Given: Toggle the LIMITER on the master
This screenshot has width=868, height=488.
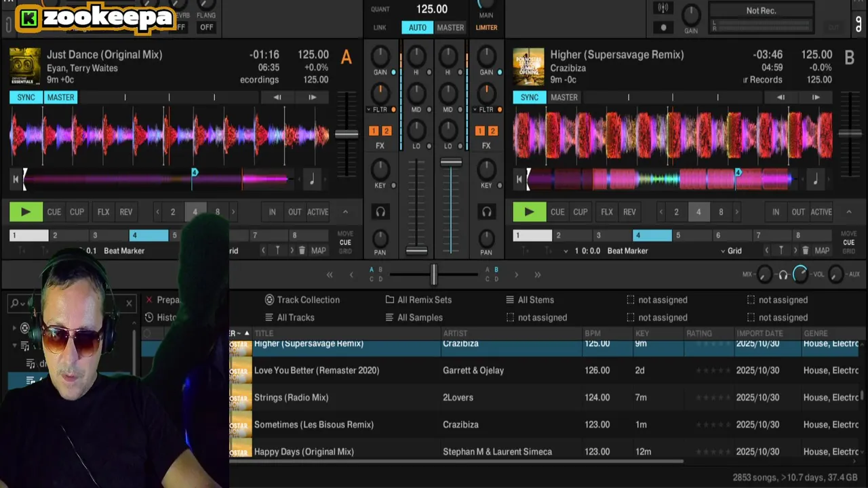Looking at the screenshot, I should pyautogui.click(x=486, y=28).
